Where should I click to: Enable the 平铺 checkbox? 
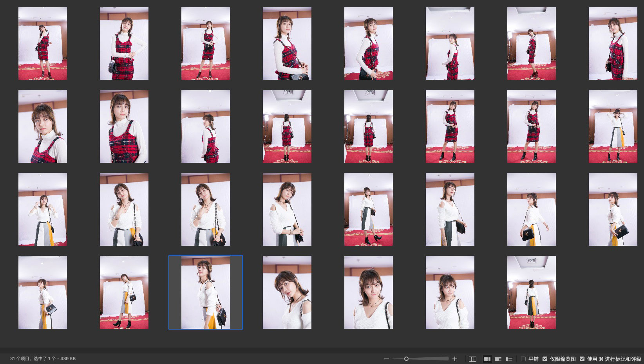523,359
